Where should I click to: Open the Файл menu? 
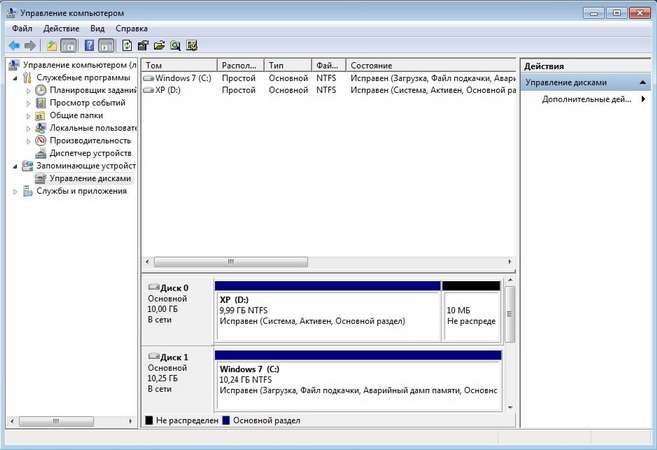pos(22,28)
